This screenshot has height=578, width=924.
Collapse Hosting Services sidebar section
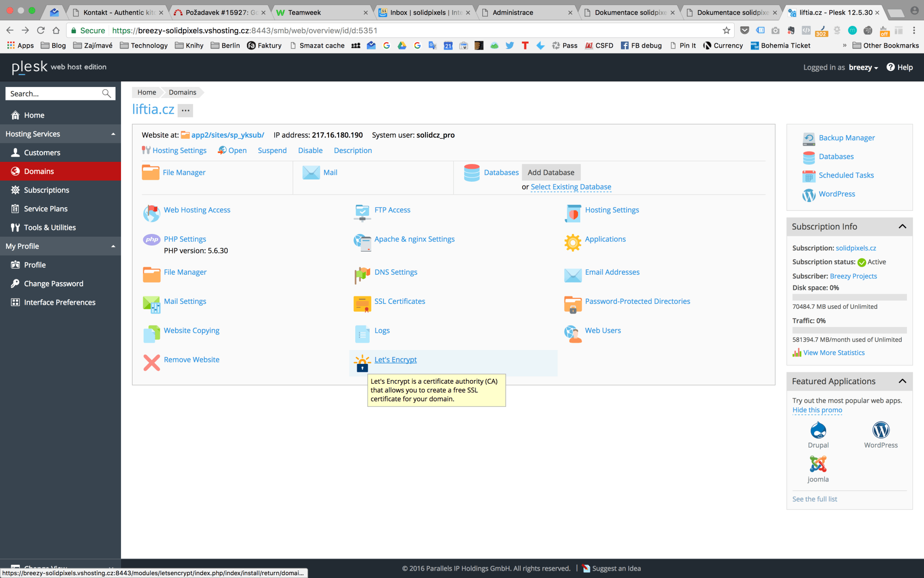tap(113, 134)
